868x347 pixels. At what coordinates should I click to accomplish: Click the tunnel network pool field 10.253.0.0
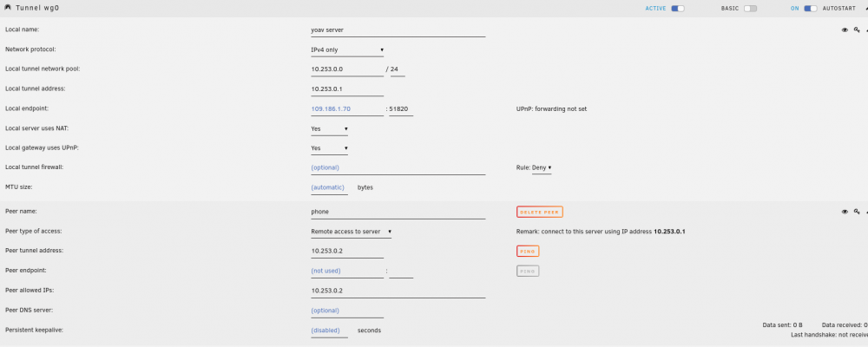(x=347, y=69)
